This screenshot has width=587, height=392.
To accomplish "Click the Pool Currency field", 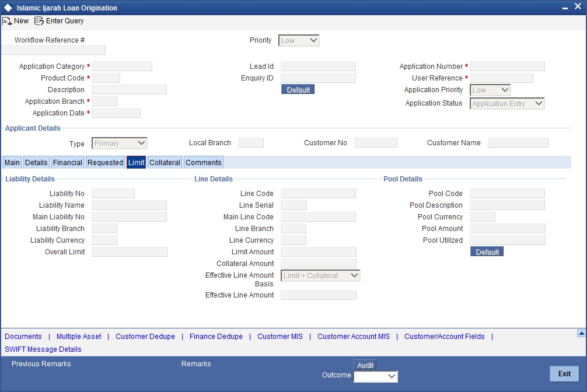I will pos(483,216).
